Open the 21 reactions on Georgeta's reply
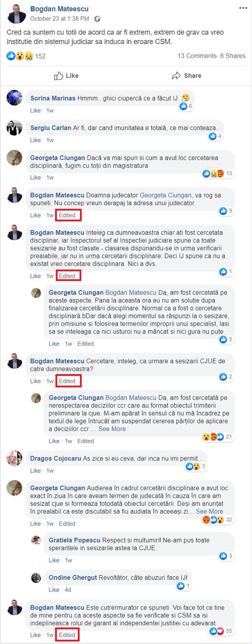The width and height of the screenshot is (252, 644). point(217,437)
